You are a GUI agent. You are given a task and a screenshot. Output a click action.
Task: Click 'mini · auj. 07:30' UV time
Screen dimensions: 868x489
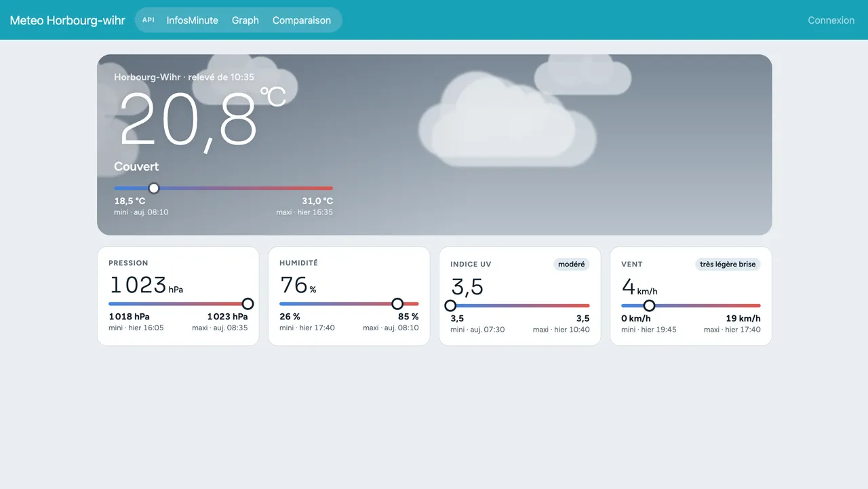click(x=477, y=330)
